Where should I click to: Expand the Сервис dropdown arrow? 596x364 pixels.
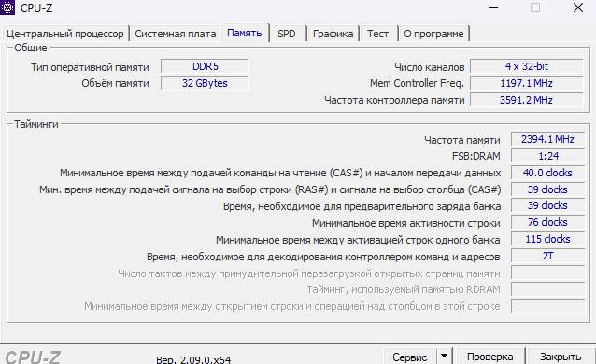[x=444, y=357]
